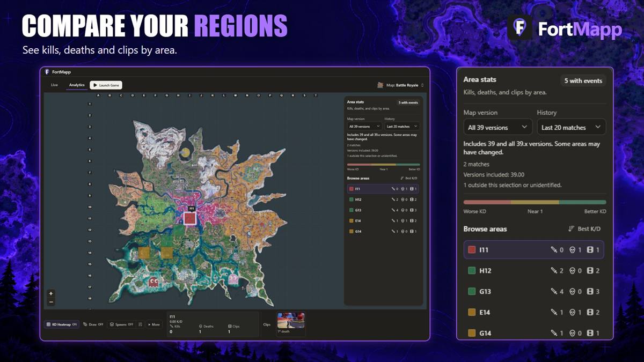Click the red swatch on enlarged I11 row

[x=472, y=250]
